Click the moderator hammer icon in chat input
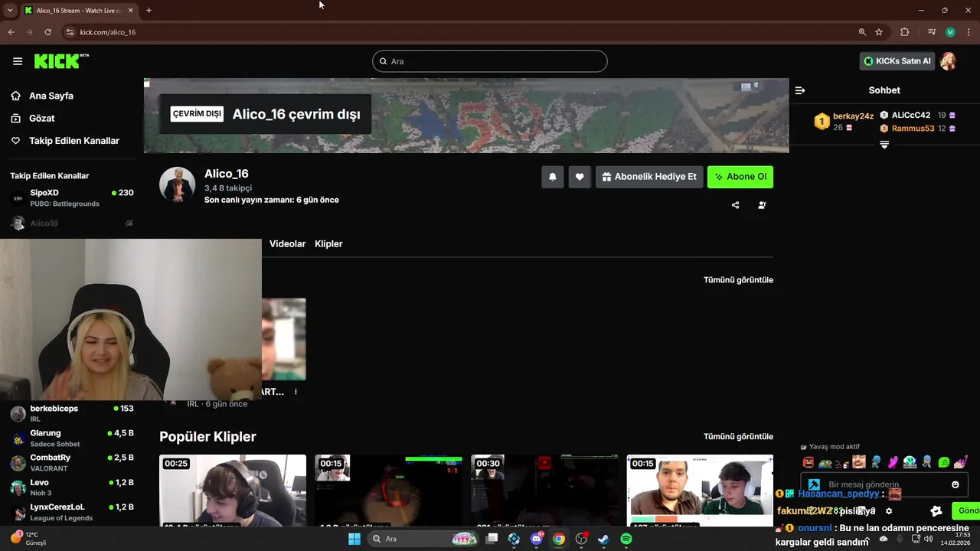The width and height of the screenshot is (980, 551). click(814, 484)
